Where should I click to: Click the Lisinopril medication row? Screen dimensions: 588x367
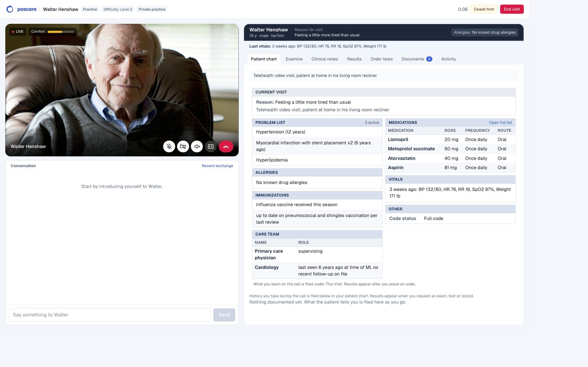coord(450,139)
